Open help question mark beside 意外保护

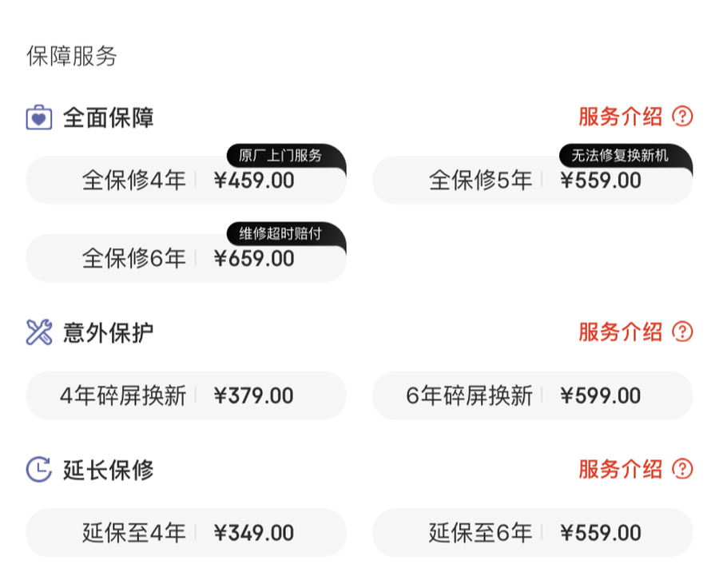pos(682,332)
